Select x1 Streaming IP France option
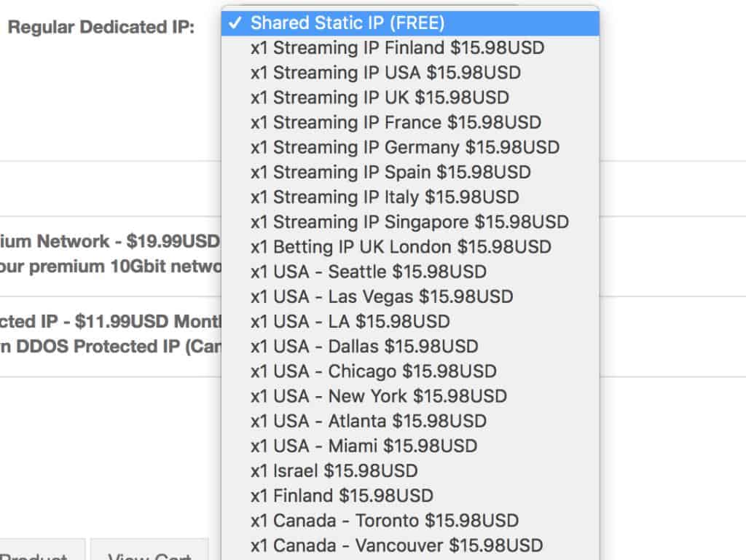The height and width of the screenshot is (560, 746). pyautogui.click(x=410, y=122)
